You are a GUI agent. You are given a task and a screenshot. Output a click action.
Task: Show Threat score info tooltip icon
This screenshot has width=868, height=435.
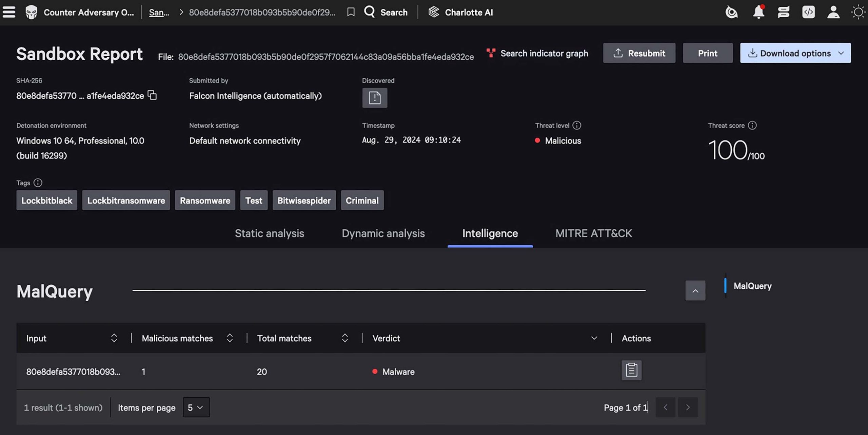[x=752, y=125]
